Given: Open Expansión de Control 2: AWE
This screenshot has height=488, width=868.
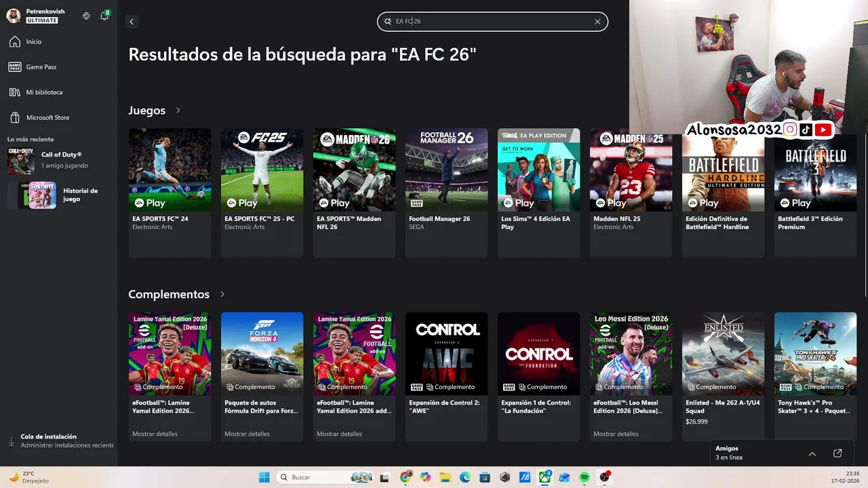Looking at the screenshot, I should click(x=446, y=376).
